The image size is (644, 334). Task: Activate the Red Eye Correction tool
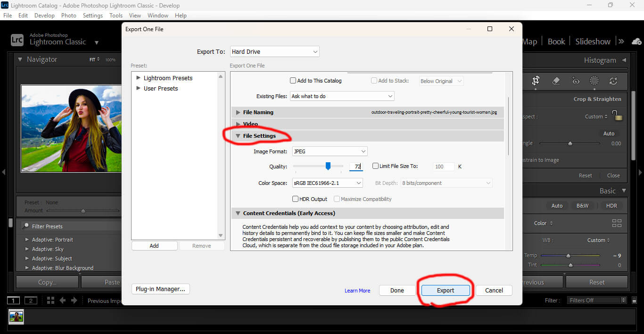pyautogui.click(x=575, y=81)
